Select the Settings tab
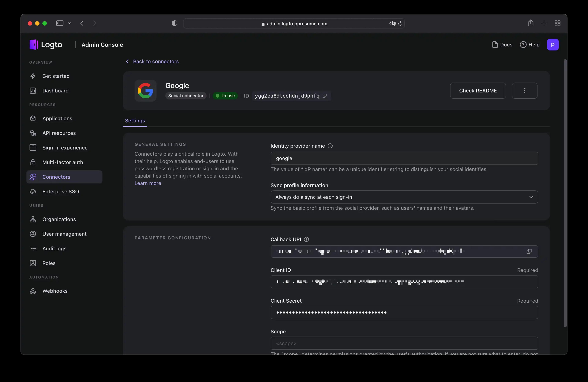Viewport: 588px width, 382px height. (x=135, y=121)
